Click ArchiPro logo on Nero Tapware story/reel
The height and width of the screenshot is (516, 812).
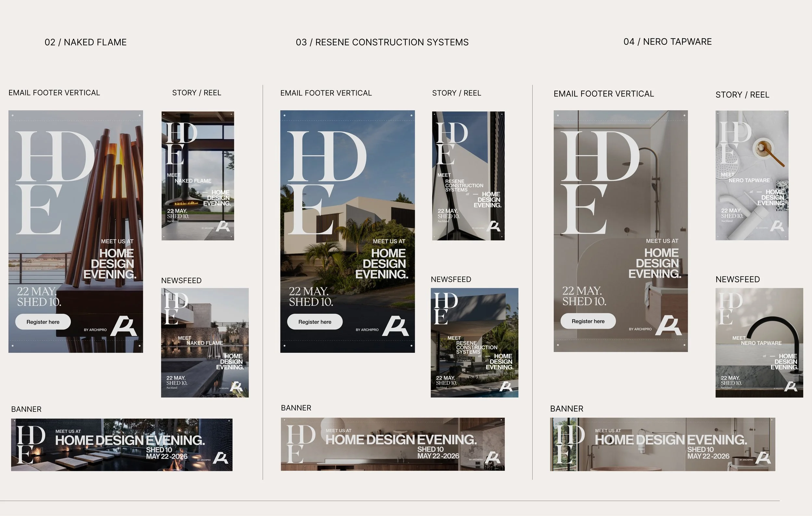(777, 226)
